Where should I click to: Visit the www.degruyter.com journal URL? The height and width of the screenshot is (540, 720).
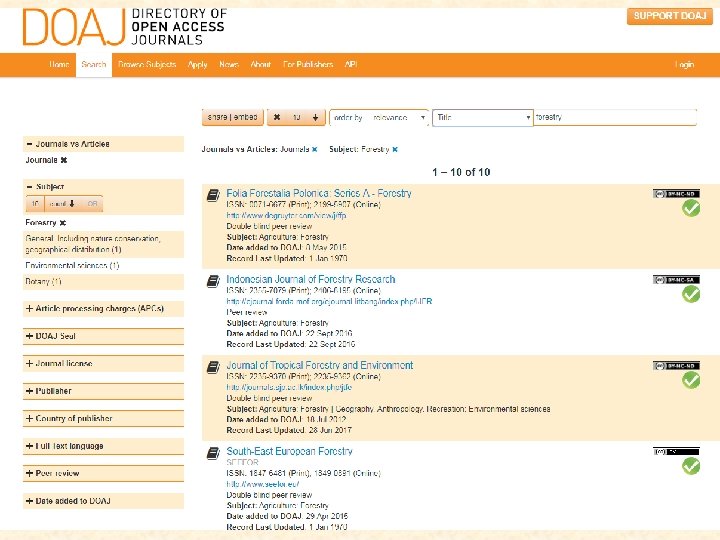(x=286, y=215)
